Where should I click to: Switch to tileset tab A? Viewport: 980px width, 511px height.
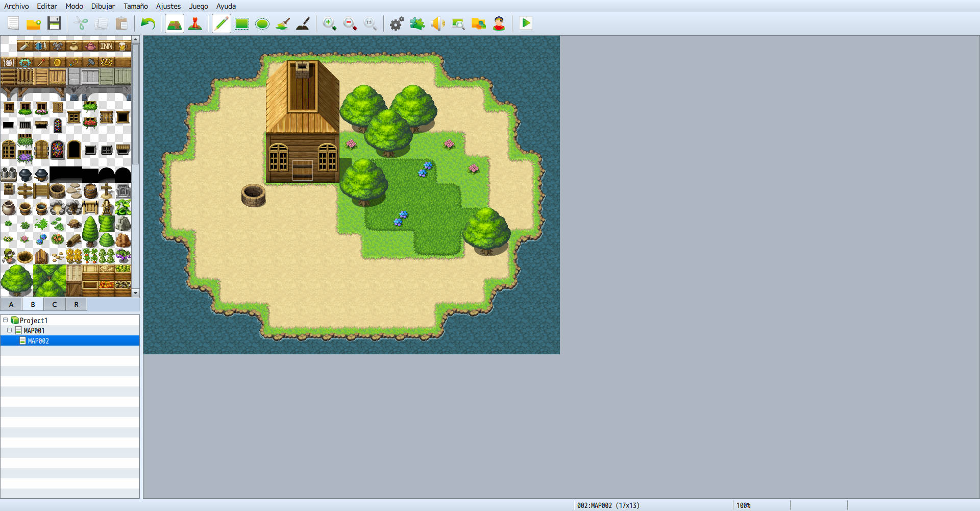pos(11,304)
